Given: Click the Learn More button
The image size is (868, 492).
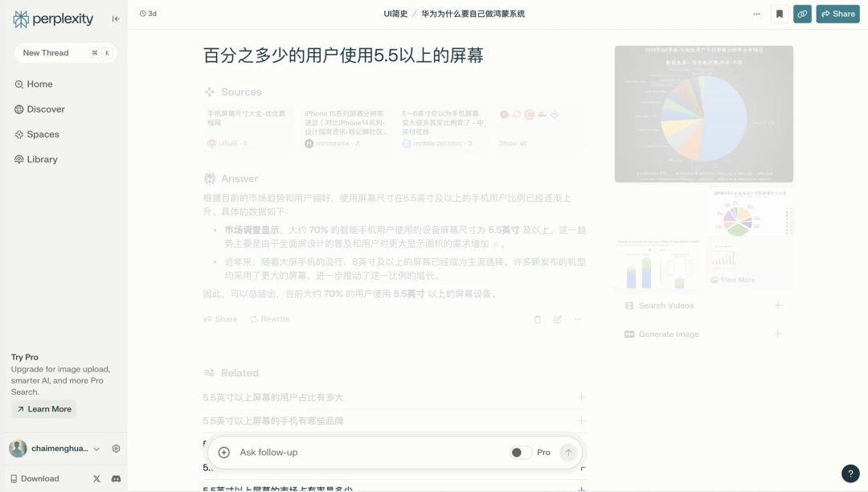Looking at the screenshot, I should click(x=43, y=409).
